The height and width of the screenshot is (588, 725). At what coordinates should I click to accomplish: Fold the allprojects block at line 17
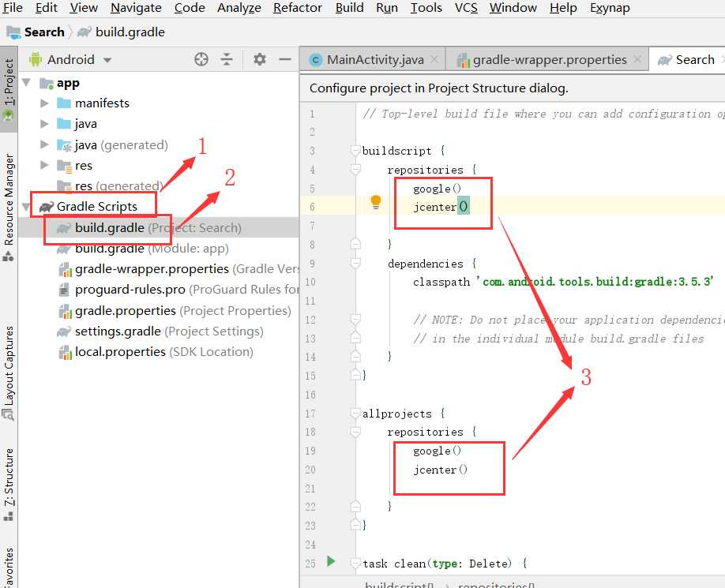(x=355, y=414)
